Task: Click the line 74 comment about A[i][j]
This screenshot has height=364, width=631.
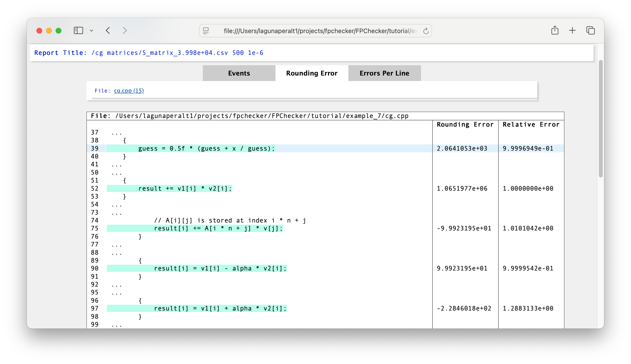Action: pyautogui.click(x=230, y=220)
